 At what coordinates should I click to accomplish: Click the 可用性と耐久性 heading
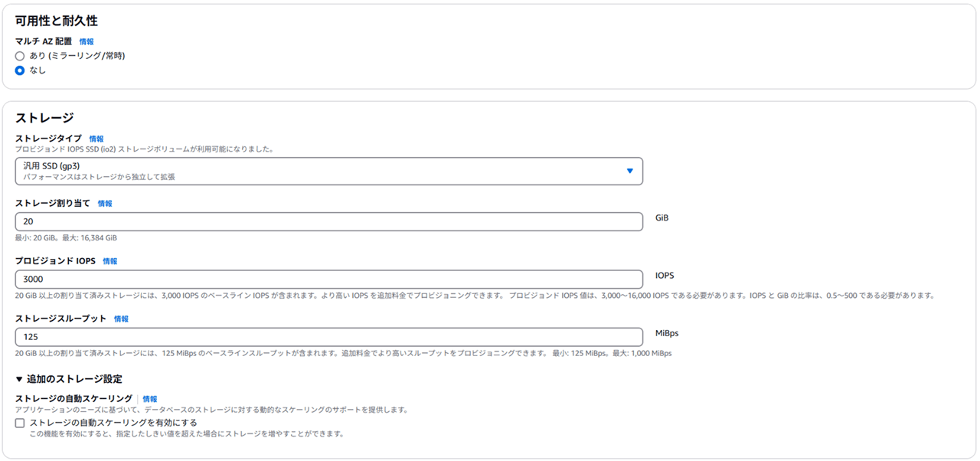coord(57,21)
